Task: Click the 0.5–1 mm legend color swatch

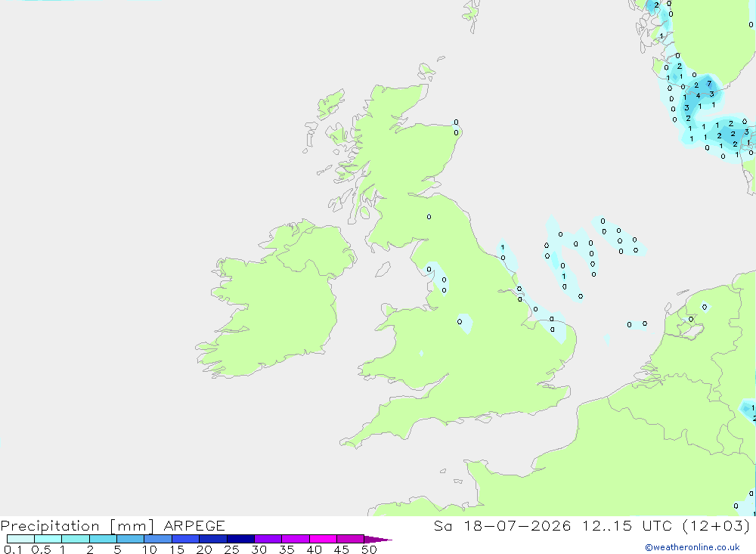Action: (x=48, y=539)
